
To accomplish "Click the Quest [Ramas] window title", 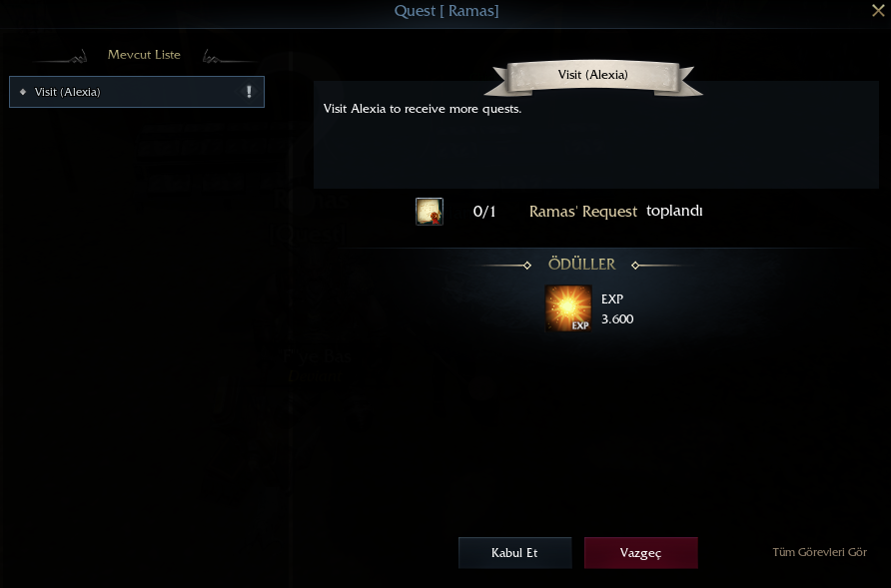I will pyautogui.click(x=446, y=11).
